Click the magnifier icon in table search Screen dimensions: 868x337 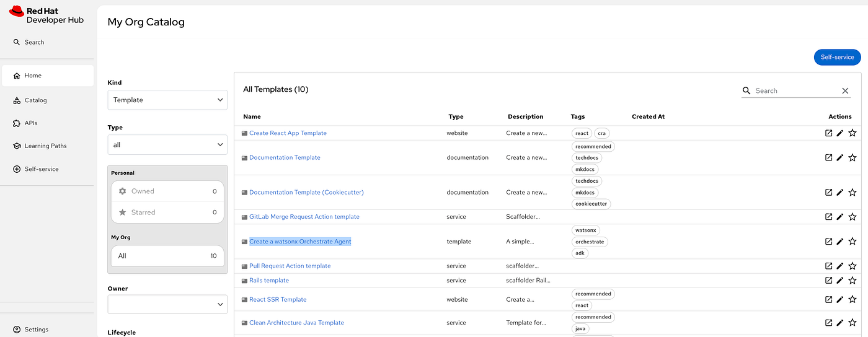[746, 90]
